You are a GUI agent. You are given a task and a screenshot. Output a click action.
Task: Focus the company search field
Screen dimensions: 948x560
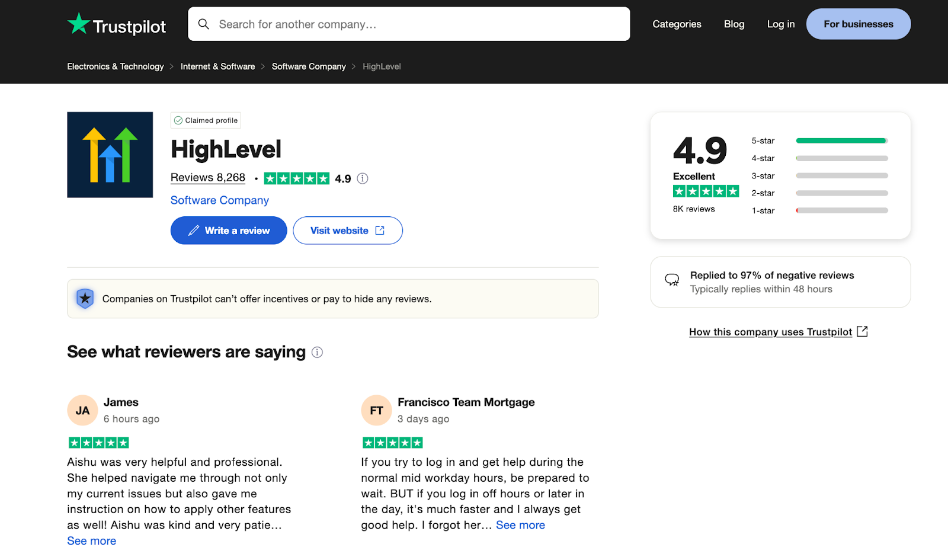pyautogui.click(x=409, y=24)
